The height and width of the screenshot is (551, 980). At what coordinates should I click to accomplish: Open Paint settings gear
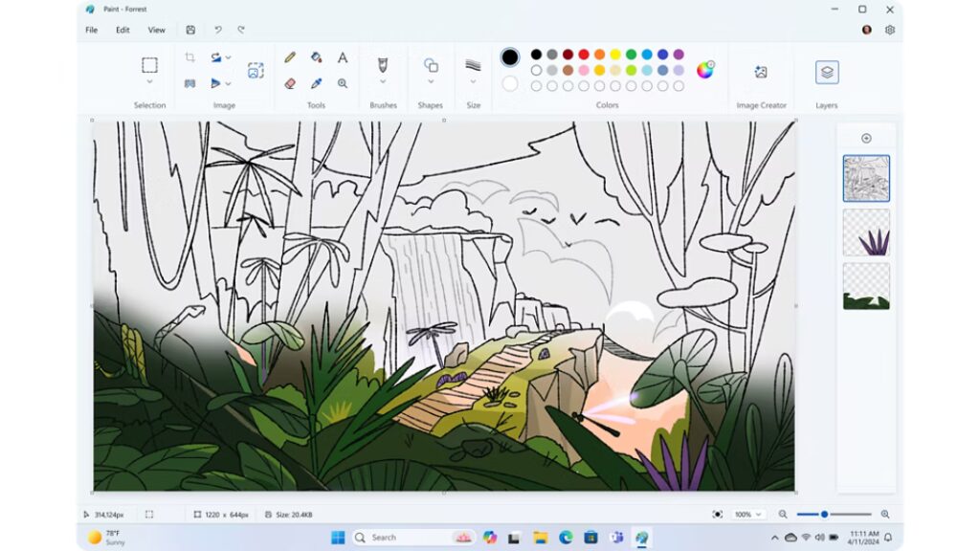[x=890, y=30]
